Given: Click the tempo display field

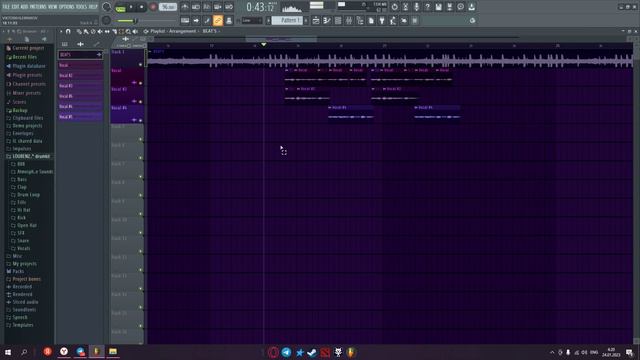Looking at the screenshot, I should point(168,7).
